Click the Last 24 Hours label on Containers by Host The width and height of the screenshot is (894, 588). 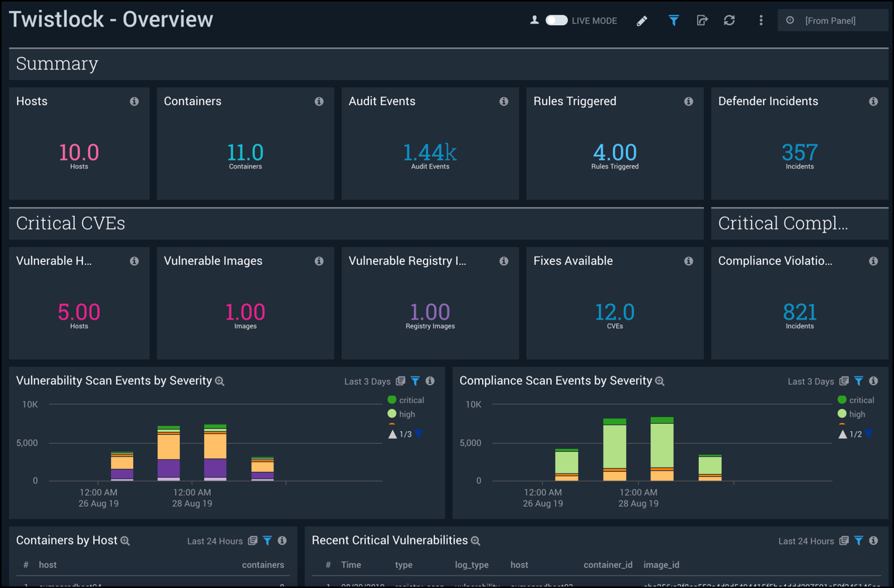[214, 541]
